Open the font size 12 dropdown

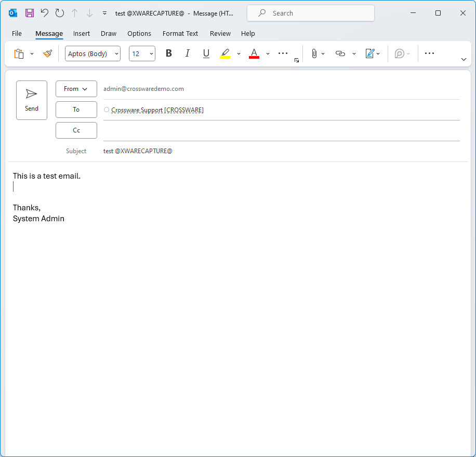pyautogui.click(x=142, y=53)
